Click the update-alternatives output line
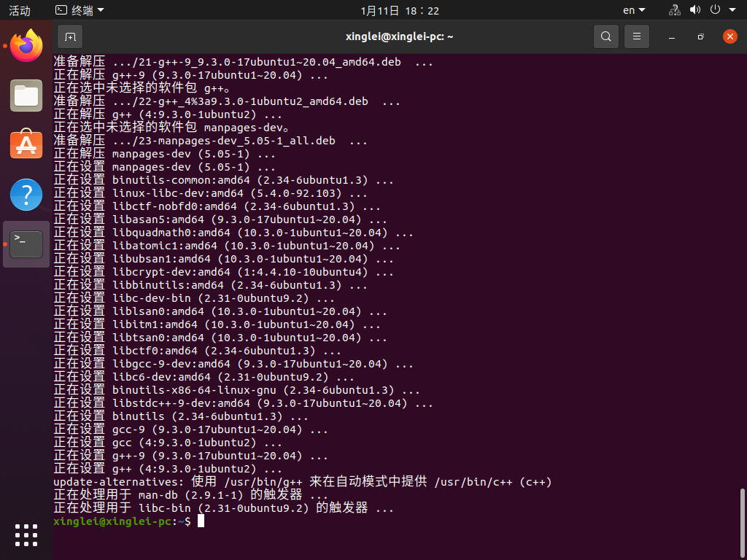Viewport: 747px width, 560px height. pos(303,482)
